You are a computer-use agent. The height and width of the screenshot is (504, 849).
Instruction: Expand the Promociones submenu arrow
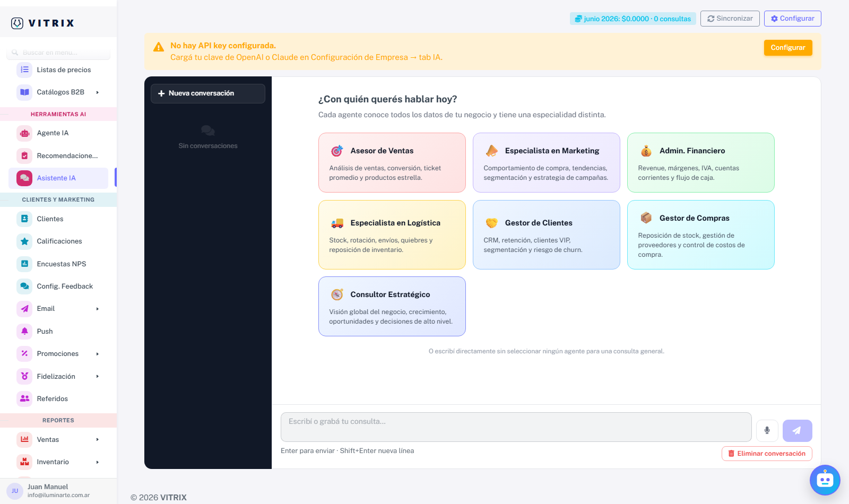pyautogui.click(x=98, y=354)
